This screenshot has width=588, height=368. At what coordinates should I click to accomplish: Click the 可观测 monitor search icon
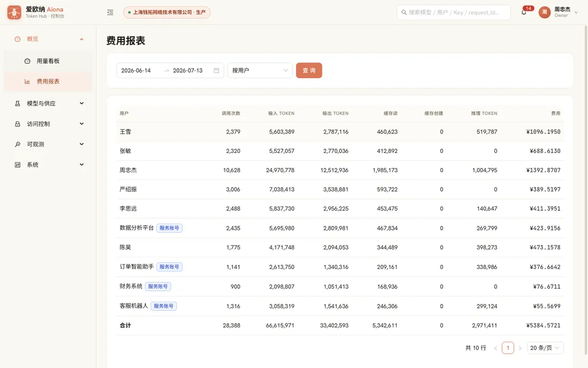(x=17, y=144)
